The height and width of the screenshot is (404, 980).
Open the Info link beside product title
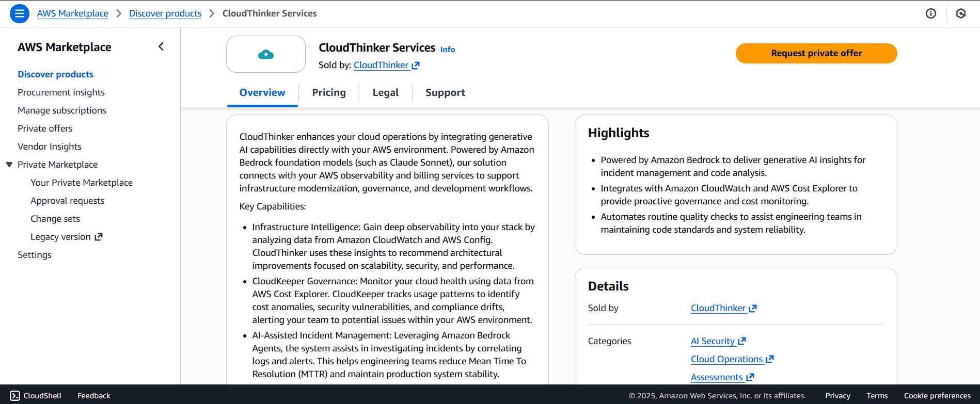coord(448,50)
